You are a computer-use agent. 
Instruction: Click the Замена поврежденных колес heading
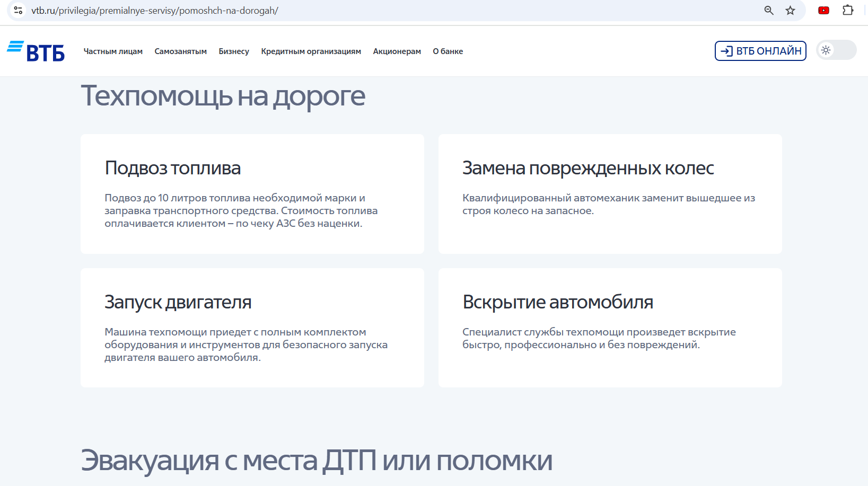point(588,168)
